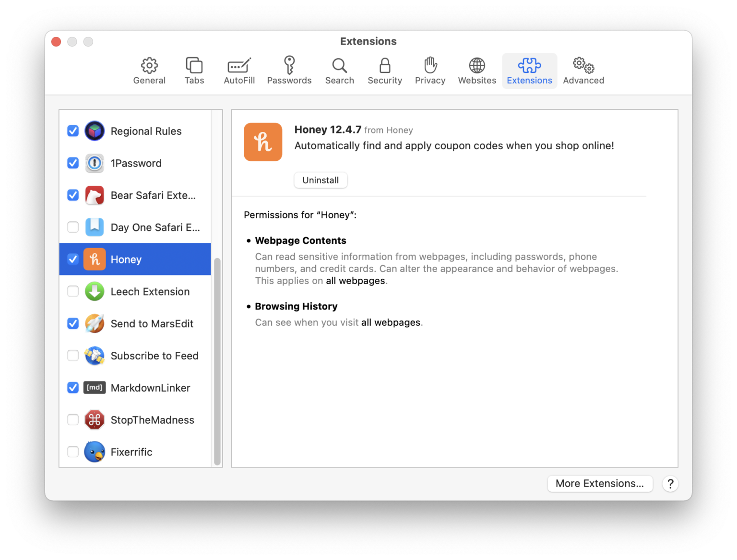Enable the Fixerrific extension

(72, 452)
